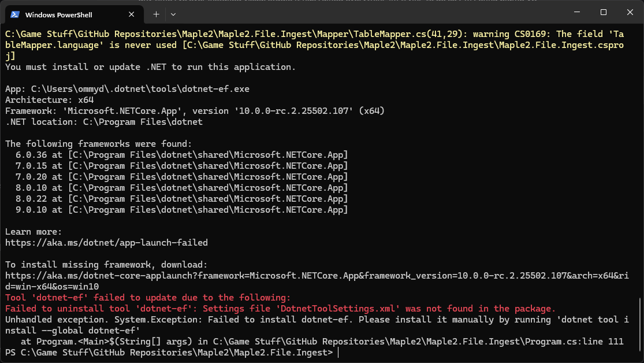Open the aka.ms/dotnet/app-launch-failed link
The width and height of the screenshot is (644, 363).
pyautogui.click(x=106, y=243)
